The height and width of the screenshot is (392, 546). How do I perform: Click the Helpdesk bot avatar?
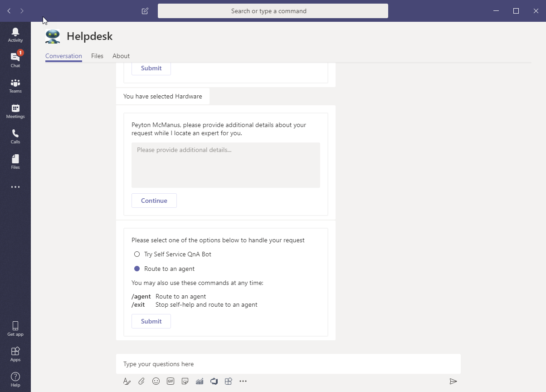[53, 36]
